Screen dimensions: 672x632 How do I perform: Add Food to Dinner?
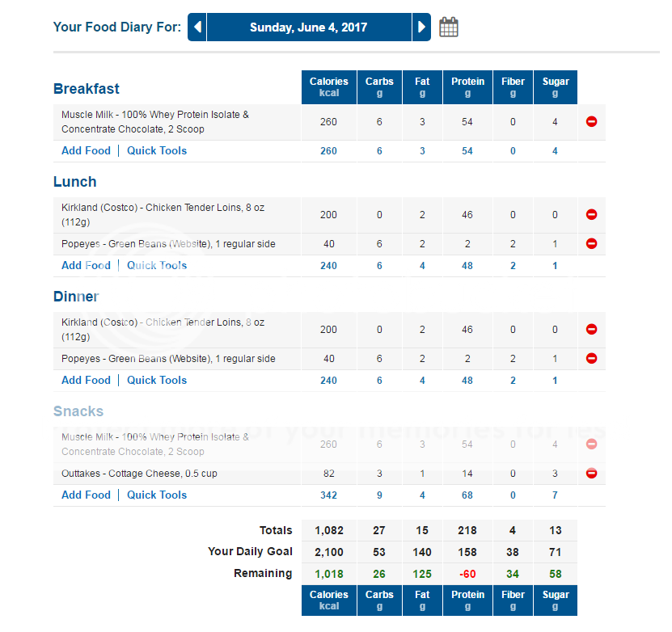coord(86,381)
